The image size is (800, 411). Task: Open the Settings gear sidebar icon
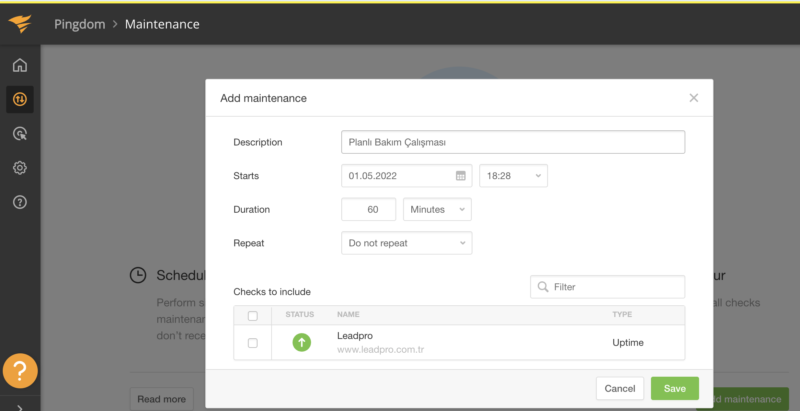20,168
